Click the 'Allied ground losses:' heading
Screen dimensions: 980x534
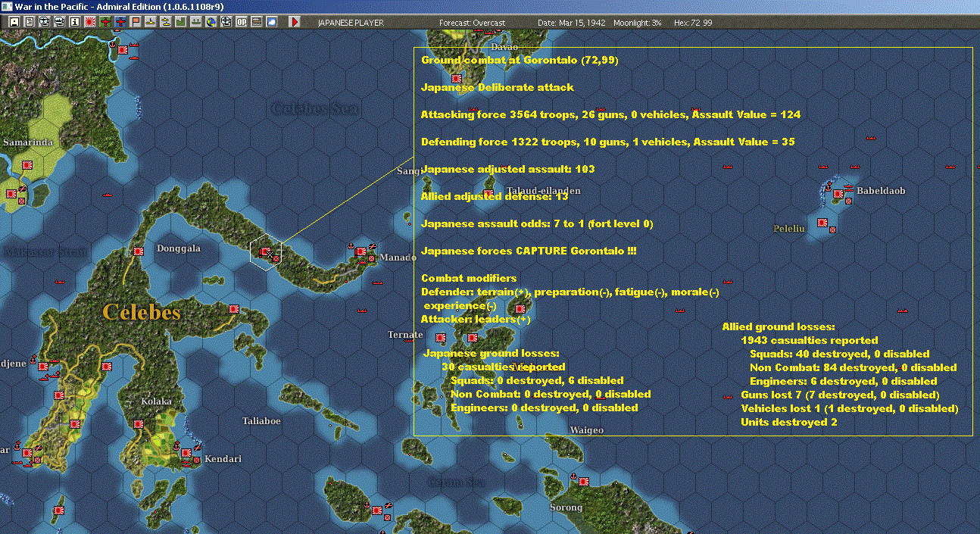(779, 326)
